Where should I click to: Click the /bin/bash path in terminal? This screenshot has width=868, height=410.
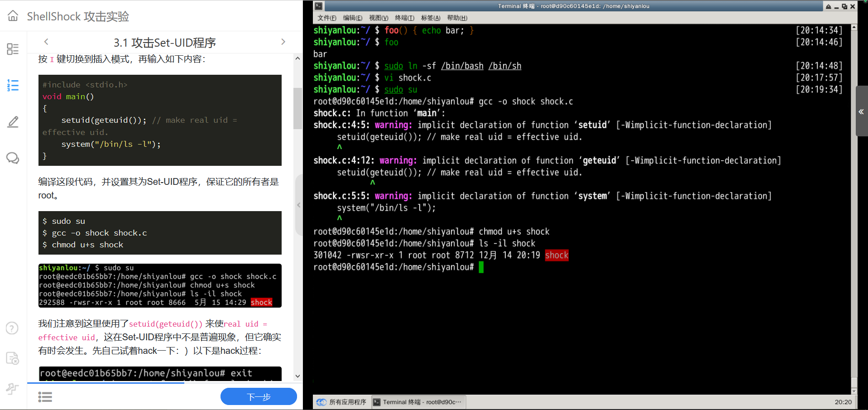click(x=462, y=66)
